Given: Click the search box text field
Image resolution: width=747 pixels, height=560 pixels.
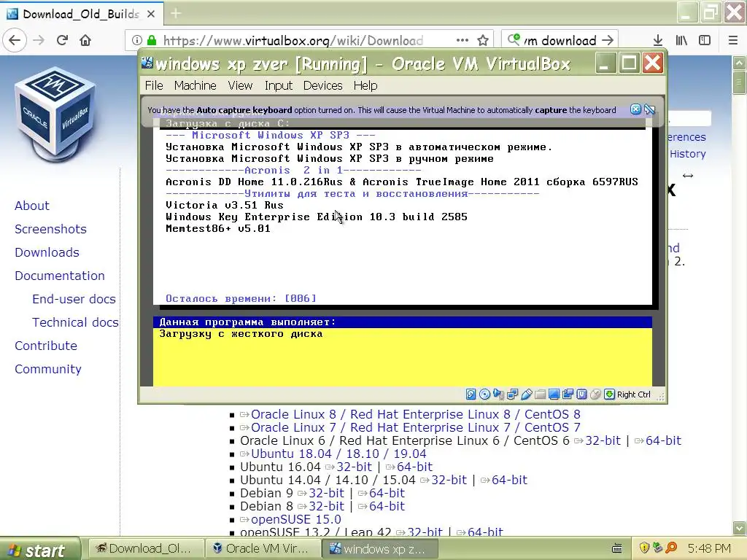Looking at the screenshot, I should tap(560, 40).
